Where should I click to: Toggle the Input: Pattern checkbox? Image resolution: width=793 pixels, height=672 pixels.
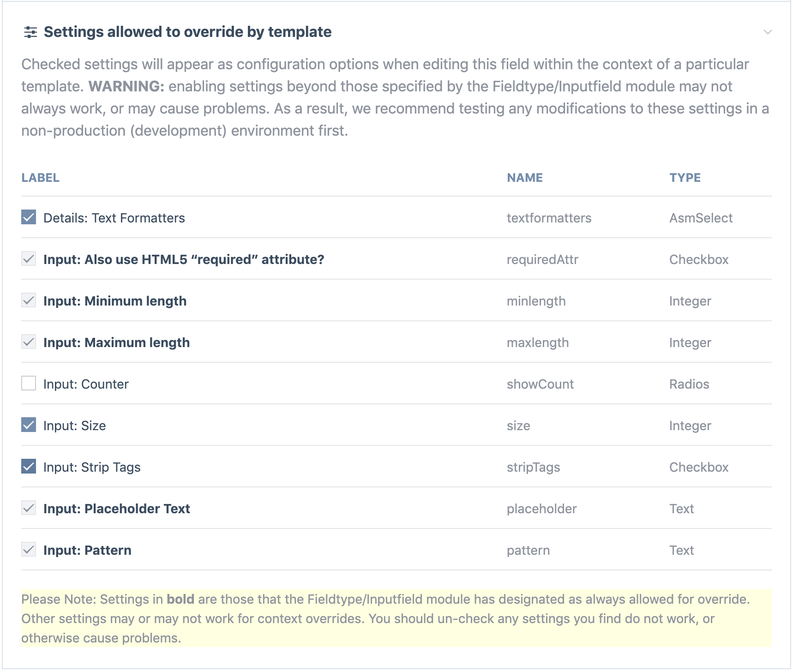(x=29, y=549)
